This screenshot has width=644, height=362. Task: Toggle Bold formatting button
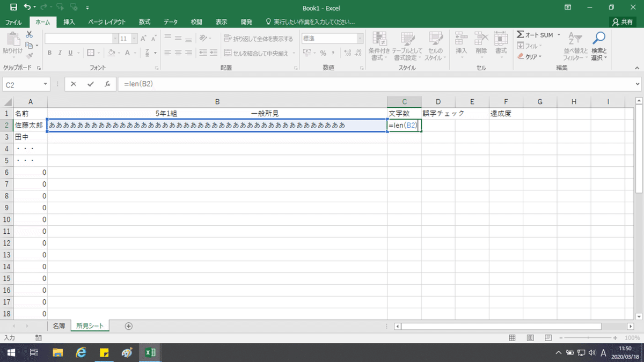point(50,53)
